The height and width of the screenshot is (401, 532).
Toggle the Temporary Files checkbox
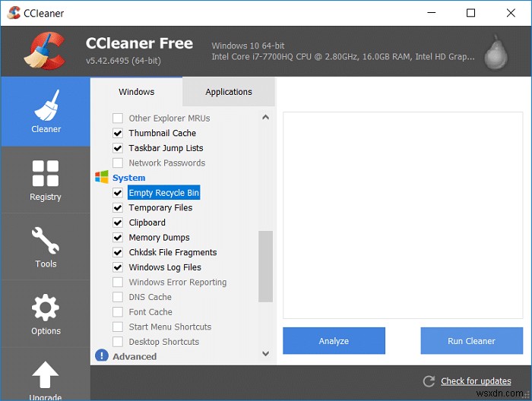(x=118, y=207)
